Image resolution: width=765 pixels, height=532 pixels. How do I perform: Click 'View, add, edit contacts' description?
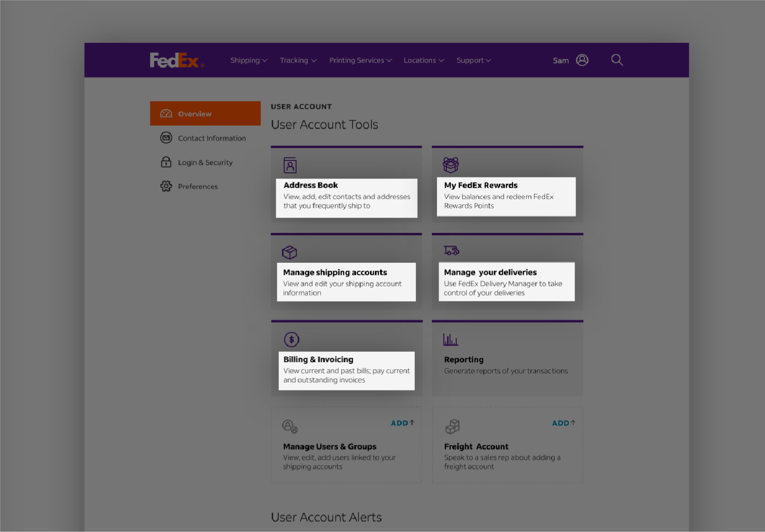pos(347,201)
